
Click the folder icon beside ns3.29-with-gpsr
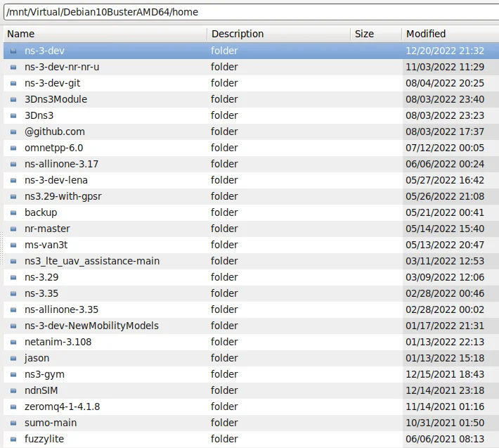(x=13, y=196)
